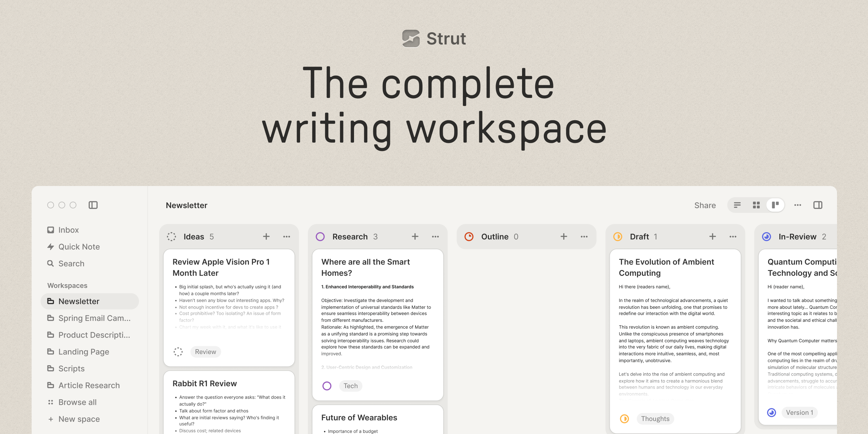Add a card to the Ideas column

tap(266, 237)
